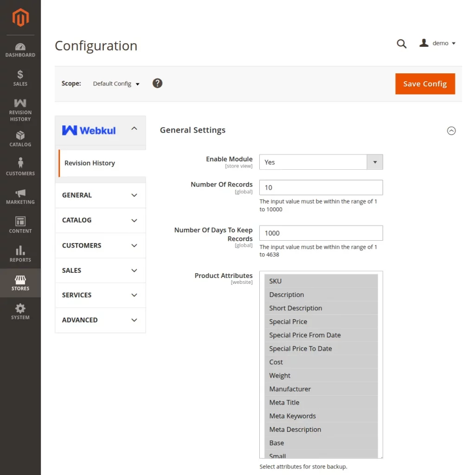Select Meta Keywords attribute option

tap(321, 416)
